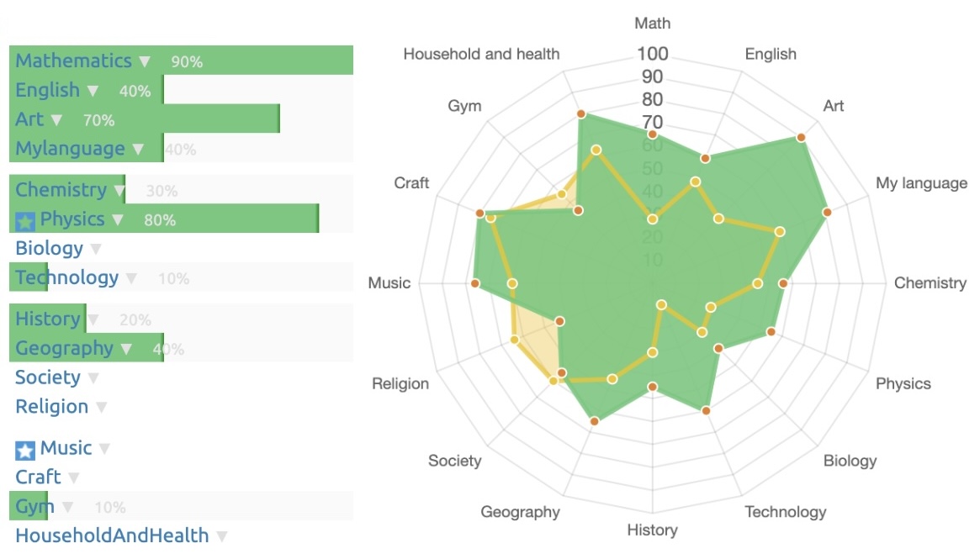The image size is (980, 554).
Task: Open the Gym dropdown triangle
Action: pyautogui.click(x=67, y=507)
